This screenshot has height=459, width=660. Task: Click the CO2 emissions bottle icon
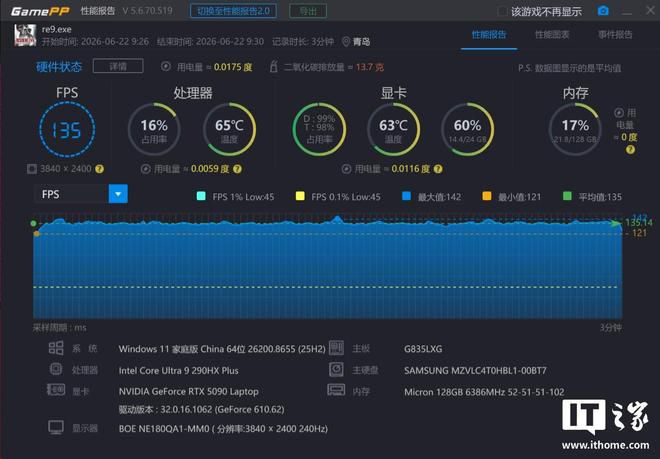tap(274, 67)
